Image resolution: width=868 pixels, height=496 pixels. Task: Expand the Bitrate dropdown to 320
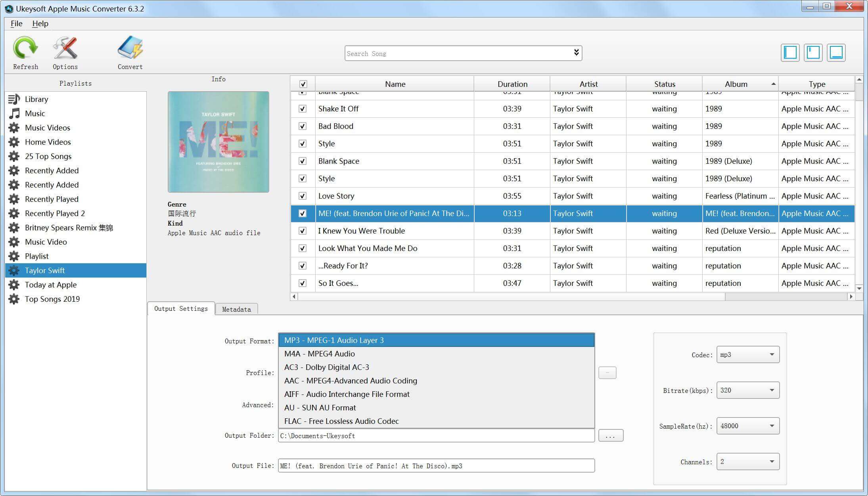click(x=747, y=390)
